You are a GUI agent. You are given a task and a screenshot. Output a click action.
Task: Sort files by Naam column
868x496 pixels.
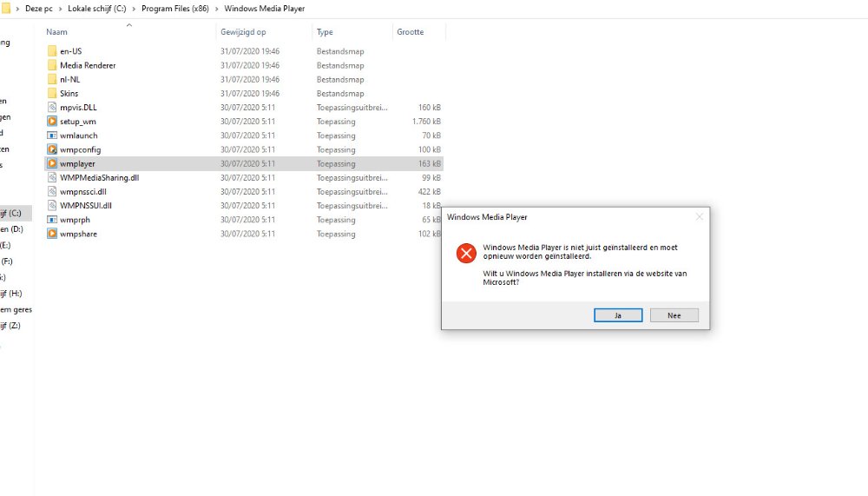click(56, 32)
